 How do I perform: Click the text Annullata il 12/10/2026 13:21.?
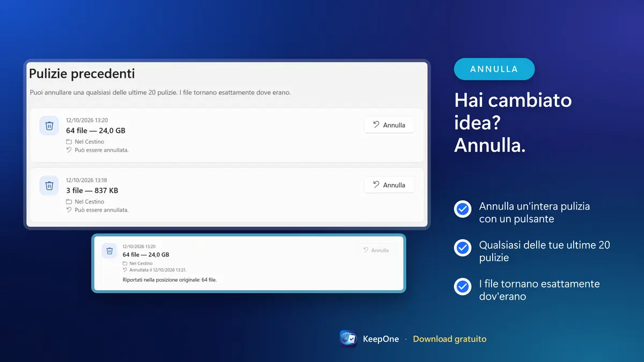point(158,270)
